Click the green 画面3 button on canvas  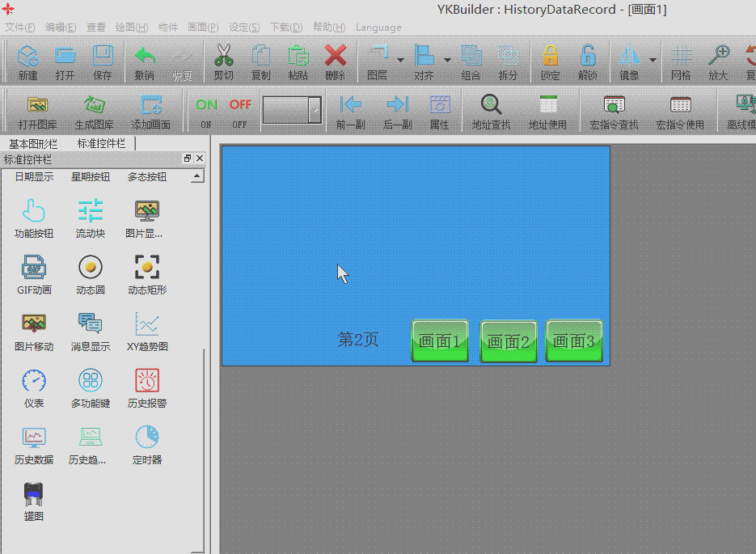coord(574,341)
